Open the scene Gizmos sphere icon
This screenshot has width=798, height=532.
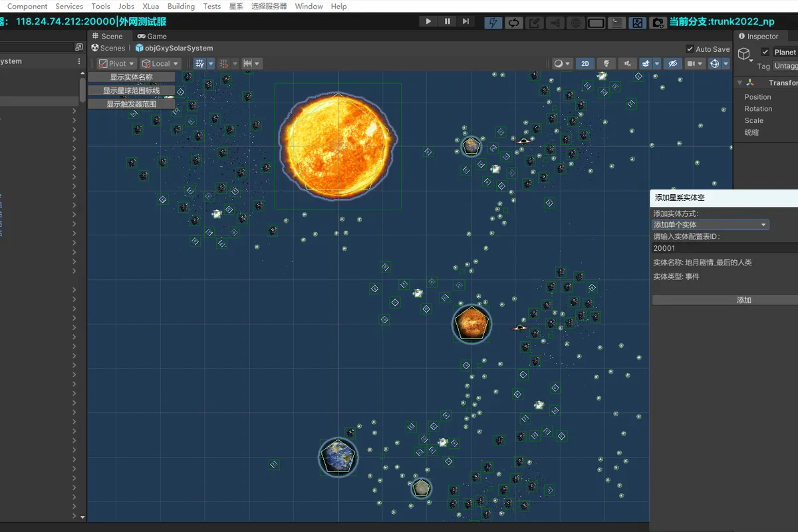click(x=715, y=64)
